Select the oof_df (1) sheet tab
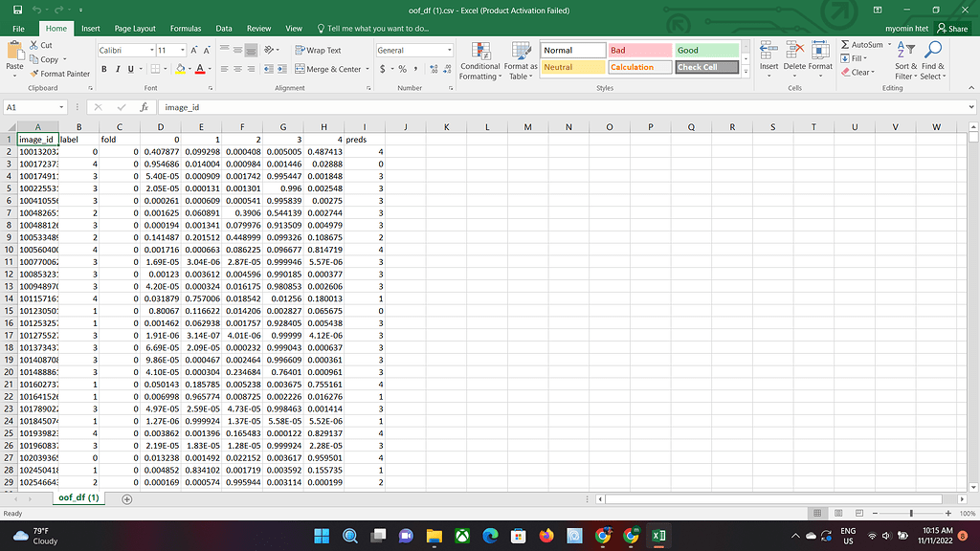980x551 pixels. 77,497
